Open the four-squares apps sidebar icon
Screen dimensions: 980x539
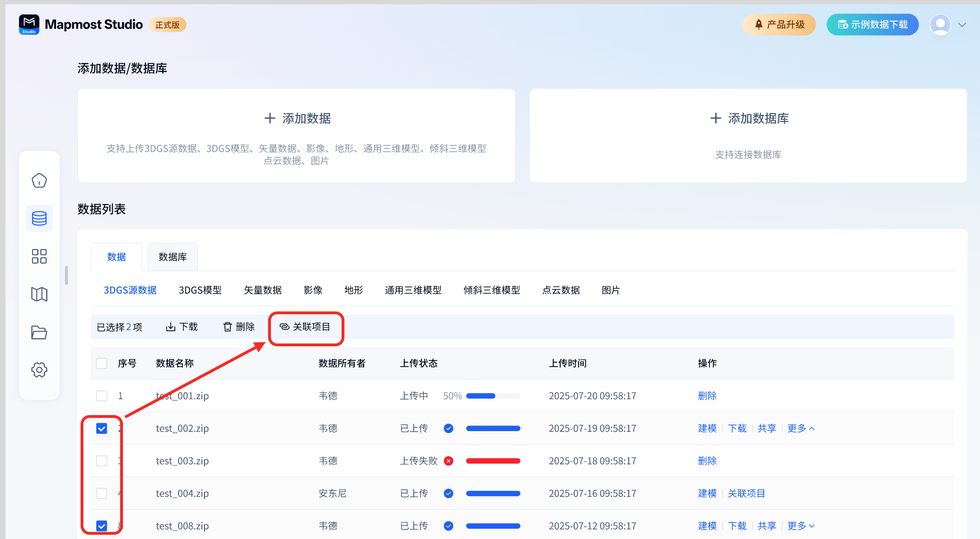pos(39,256)
